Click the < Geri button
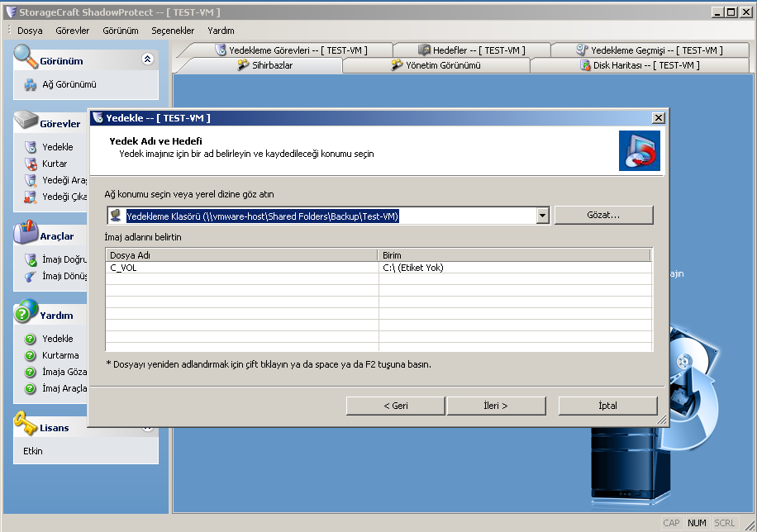Viewport: 757px width, 532px height. [395, 406]
